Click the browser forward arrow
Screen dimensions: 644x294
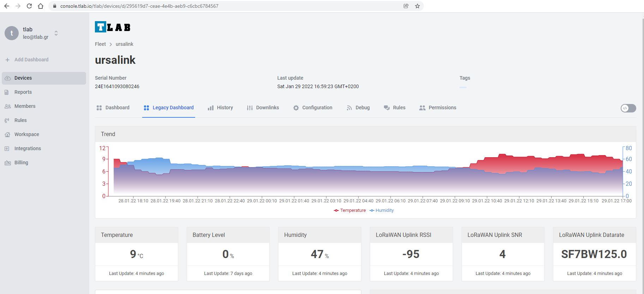click(x=18, y=6)
